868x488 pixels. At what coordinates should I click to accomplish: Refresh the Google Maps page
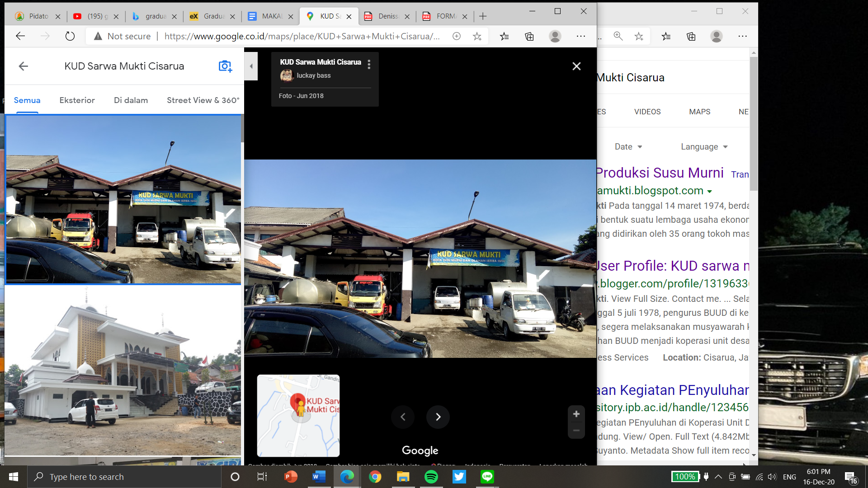pyautogui.click(x=70, y=36)
